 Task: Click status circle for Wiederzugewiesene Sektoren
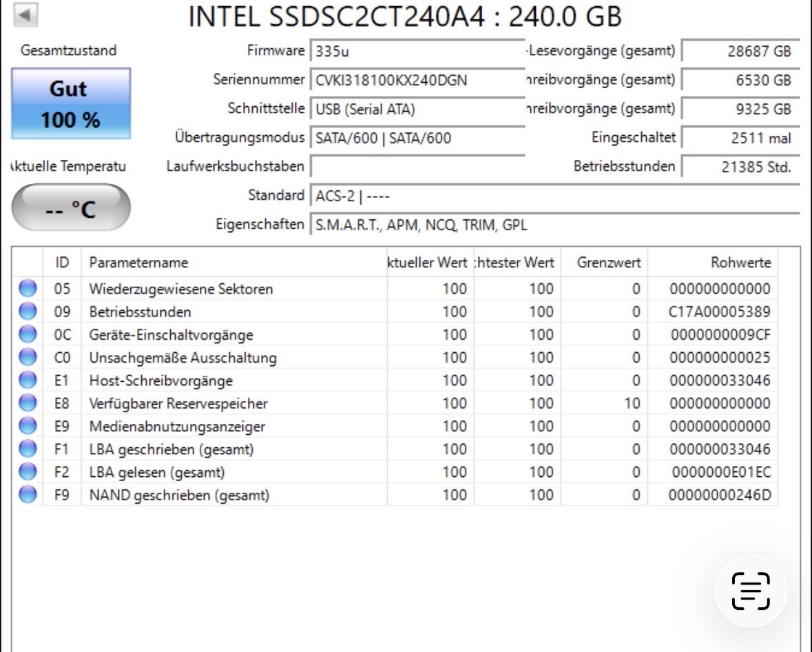(x=28, y=288)
